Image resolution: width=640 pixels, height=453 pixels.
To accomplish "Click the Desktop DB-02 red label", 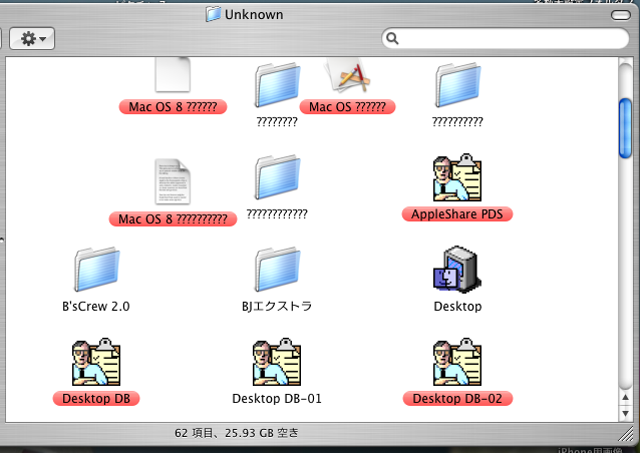I will tap(458, 399).
